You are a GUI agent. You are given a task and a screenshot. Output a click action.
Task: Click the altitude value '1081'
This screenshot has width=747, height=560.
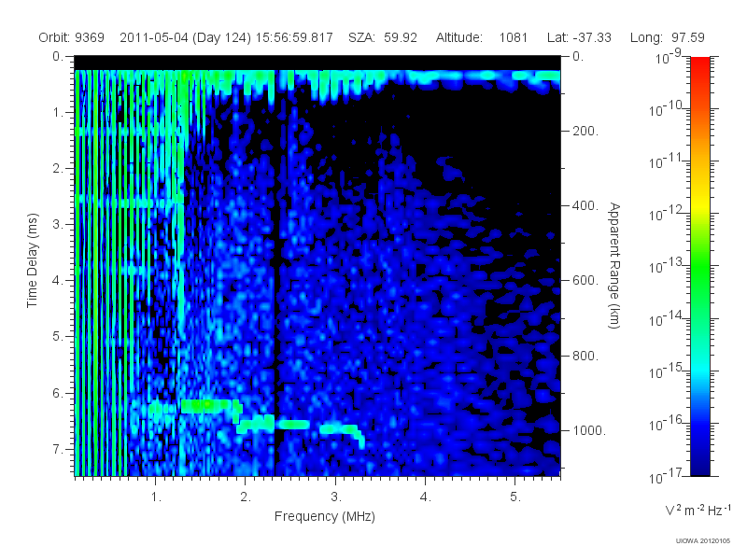click(x=513, y=37)
